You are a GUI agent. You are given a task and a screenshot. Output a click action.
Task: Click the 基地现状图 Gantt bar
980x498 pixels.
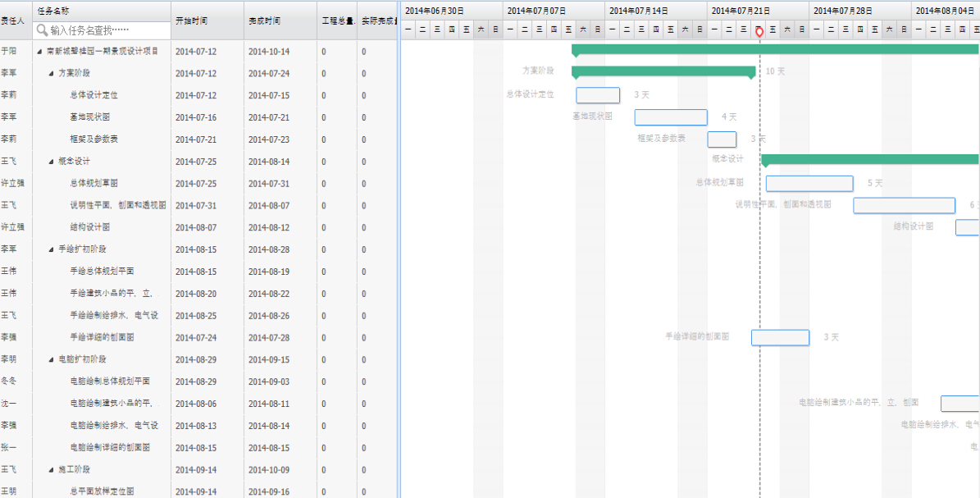670,117
